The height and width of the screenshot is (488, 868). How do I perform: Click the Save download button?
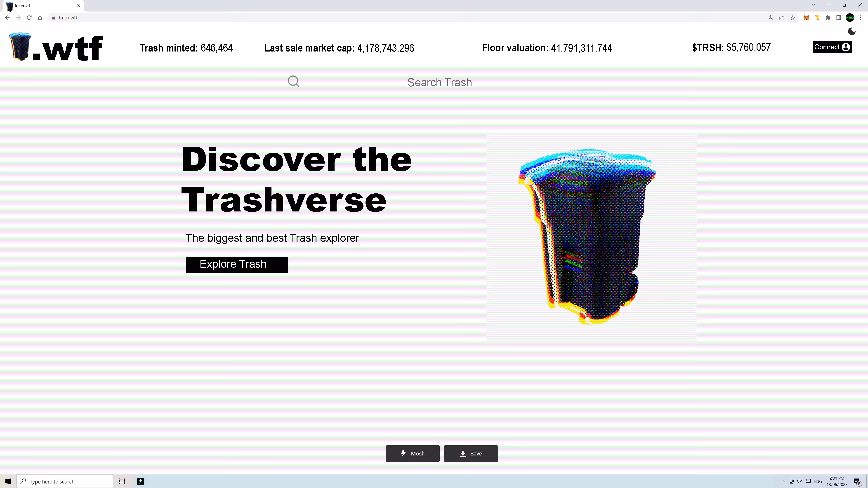471,453
